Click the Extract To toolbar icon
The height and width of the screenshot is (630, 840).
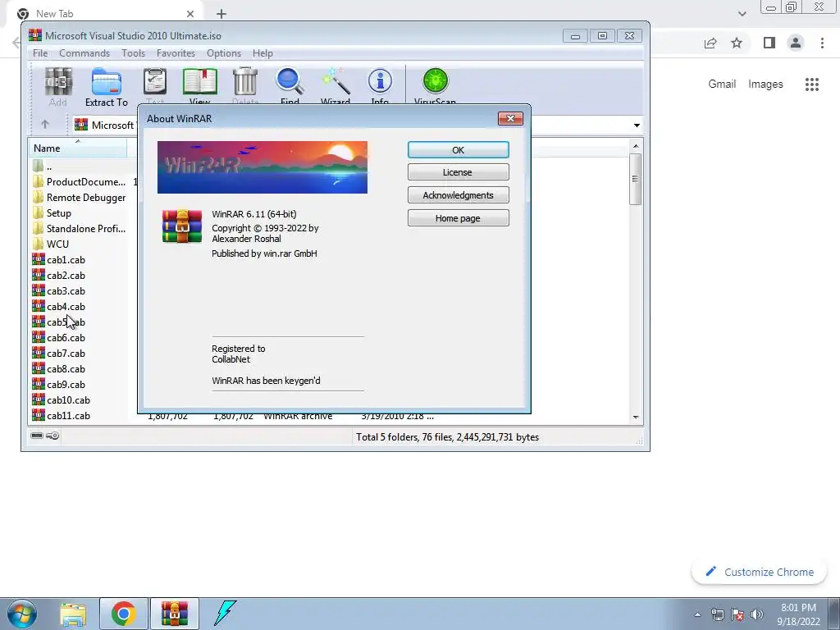(x=106, y=82)
